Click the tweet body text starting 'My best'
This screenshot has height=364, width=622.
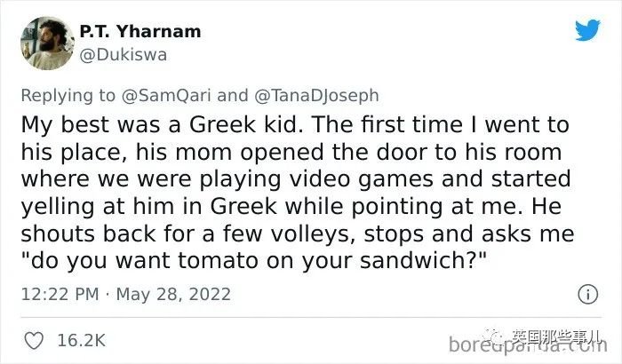coord(298,193)
